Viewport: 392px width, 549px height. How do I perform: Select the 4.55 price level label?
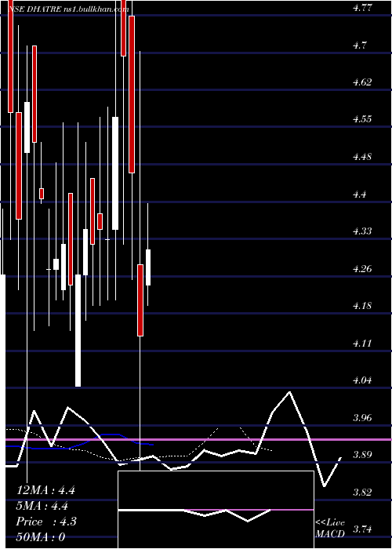click(364, 119)
